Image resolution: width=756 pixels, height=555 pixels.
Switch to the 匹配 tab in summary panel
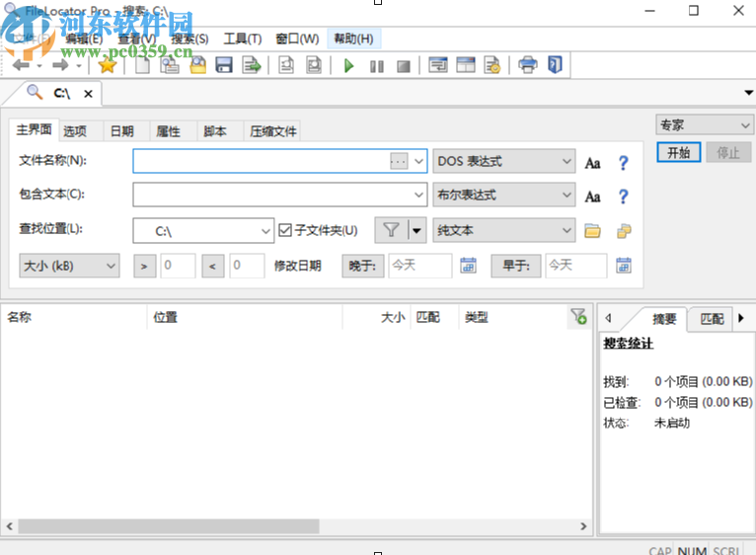tap(712, 319)
